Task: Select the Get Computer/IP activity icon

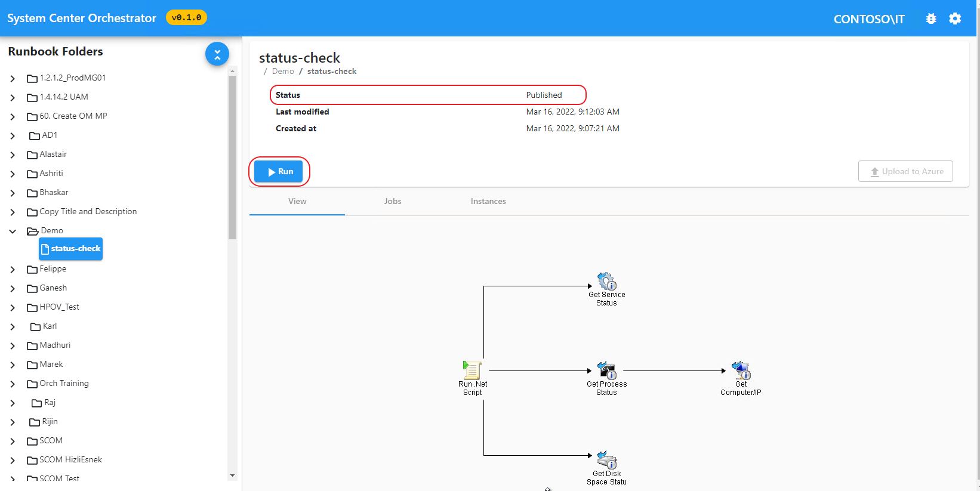Action: (741, 370)
